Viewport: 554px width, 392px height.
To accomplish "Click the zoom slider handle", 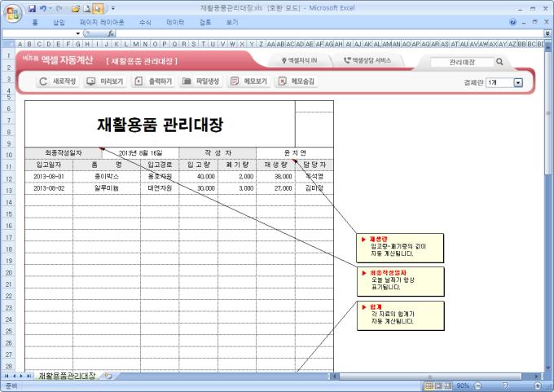I will (x=505, y=385).
